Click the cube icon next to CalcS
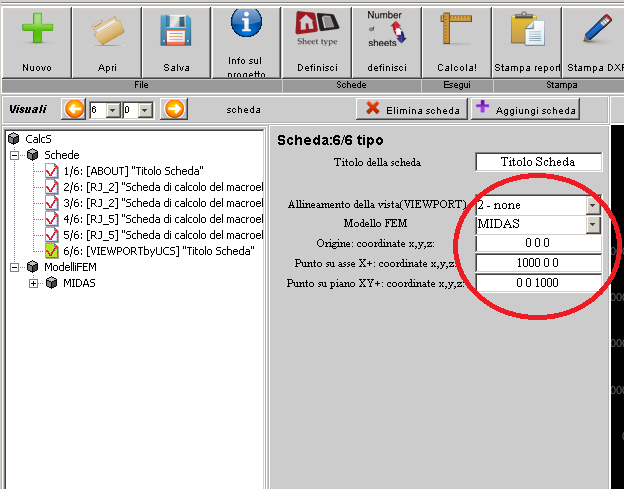Screen dimensions: 624x489 click(14, 138)
